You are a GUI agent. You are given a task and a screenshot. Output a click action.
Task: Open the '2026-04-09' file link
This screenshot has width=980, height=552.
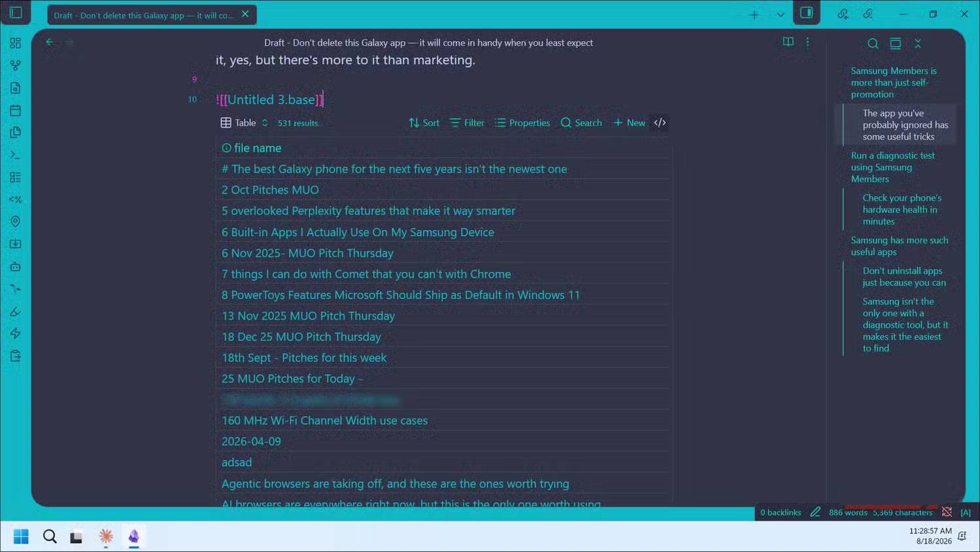(251, 441)
